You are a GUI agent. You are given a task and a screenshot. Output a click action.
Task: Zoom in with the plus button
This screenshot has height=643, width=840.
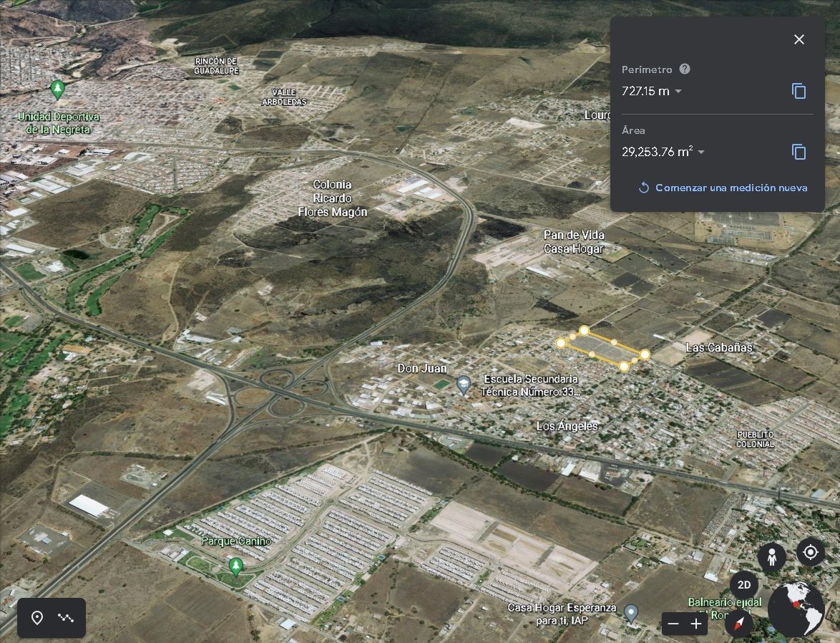[x=696, y=624]
